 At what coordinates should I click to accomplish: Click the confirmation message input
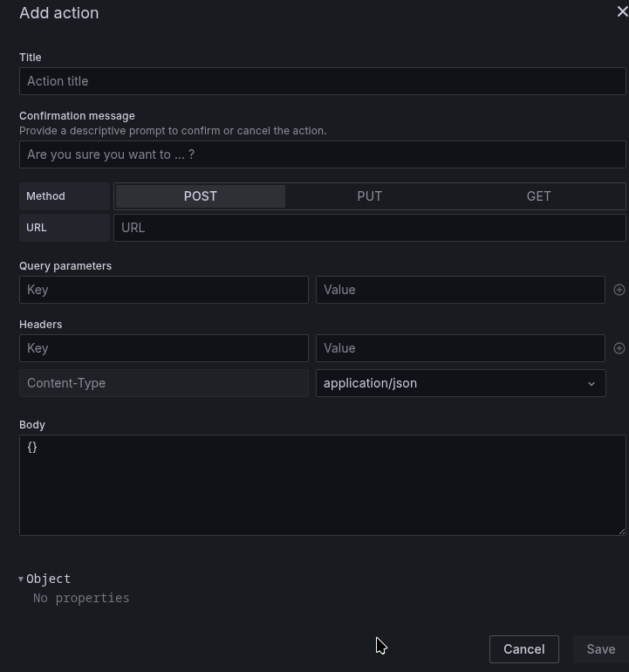pos(322,154)
